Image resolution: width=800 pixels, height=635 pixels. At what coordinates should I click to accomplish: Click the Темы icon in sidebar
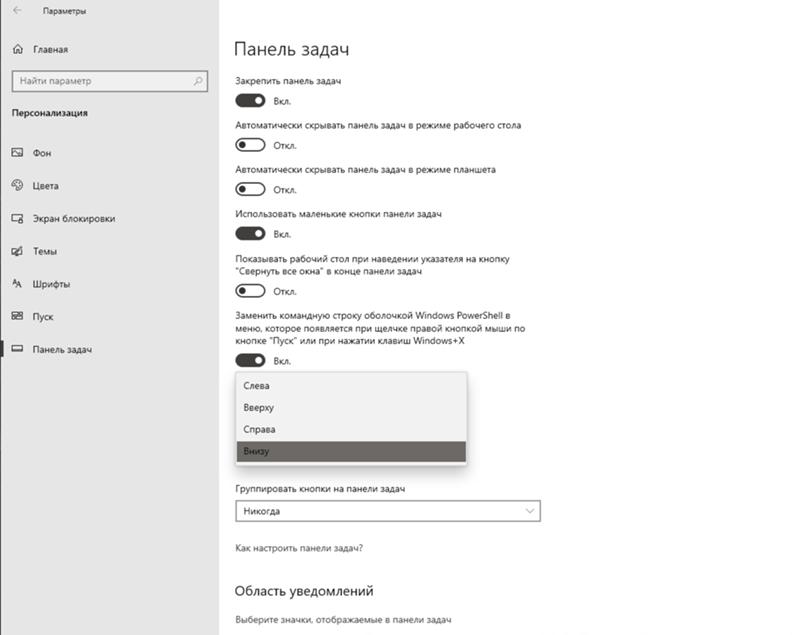(17, 251)
